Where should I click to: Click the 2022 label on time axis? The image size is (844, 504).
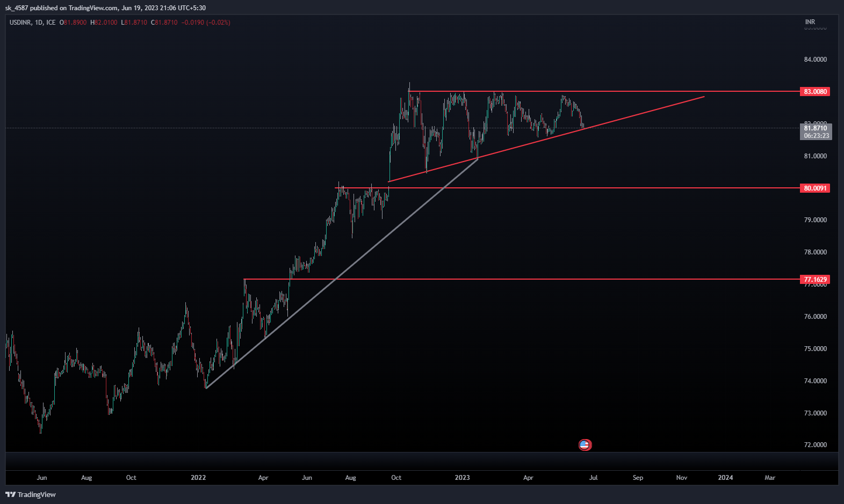coord(198,478)
